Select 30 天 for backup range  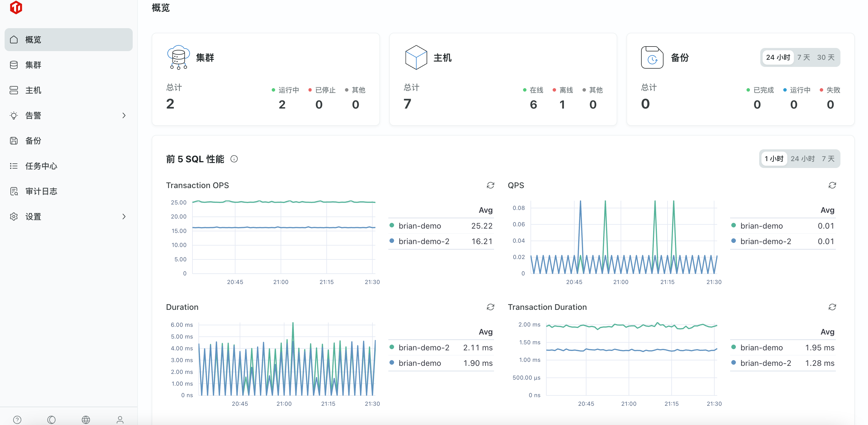(x=825, y=58)
